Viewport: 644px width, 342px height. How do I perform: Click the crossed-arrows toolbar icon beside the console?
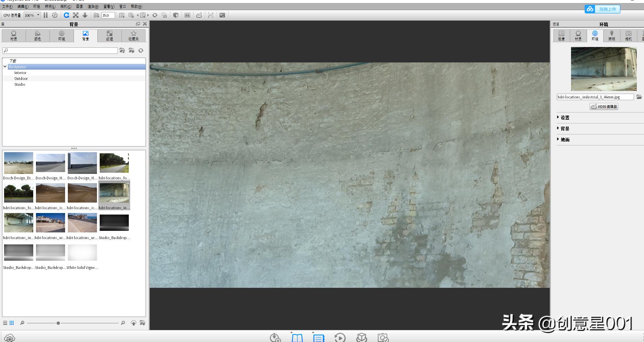211,15
